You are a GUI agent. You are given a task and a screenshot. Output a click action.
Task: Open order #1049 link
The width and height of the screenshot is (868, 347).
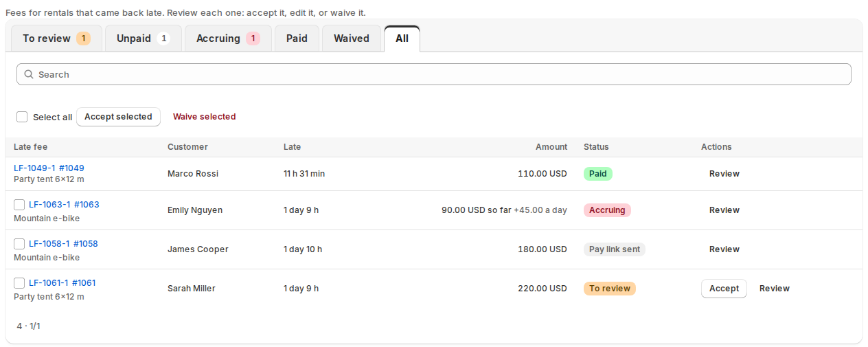tap(71, 168)
